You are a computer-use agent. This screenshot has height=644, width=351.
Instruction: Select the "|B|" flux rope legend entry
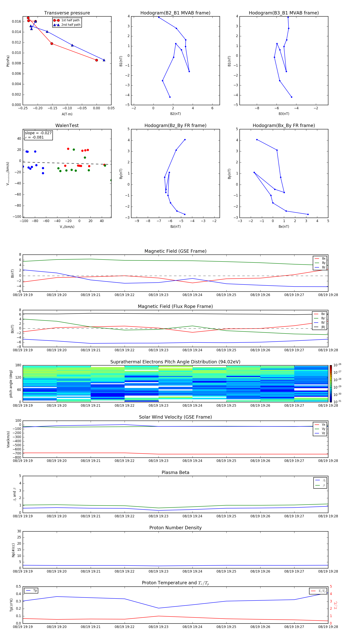tap(320, 327)
